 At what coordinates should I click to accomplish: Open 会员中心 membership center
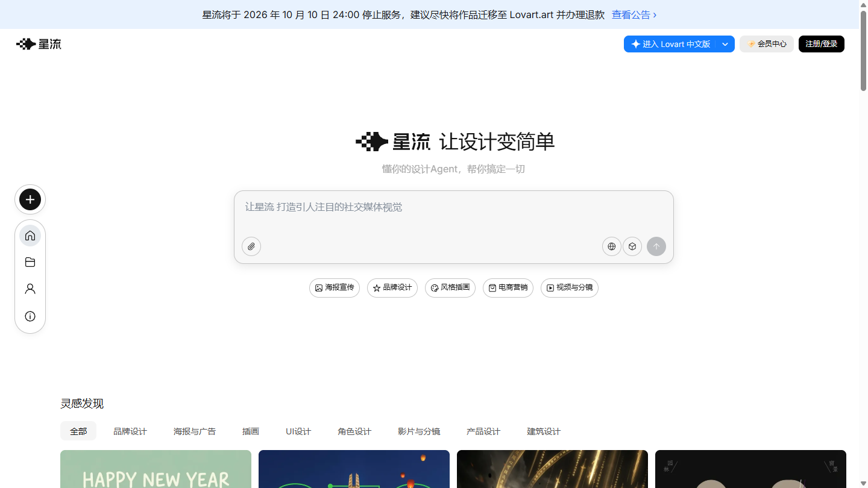tap(767, 44)
